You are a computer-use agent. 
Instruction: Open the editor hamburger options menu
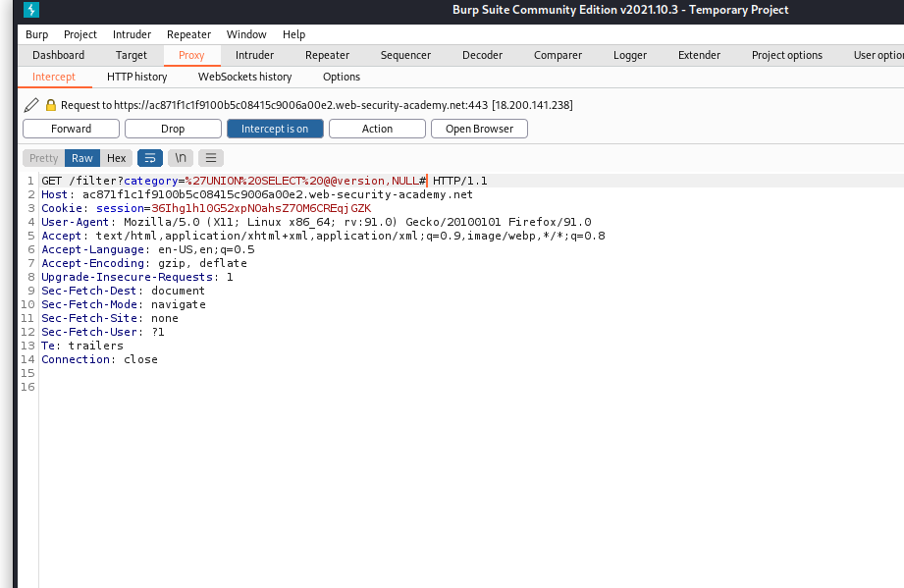point(211,158)
